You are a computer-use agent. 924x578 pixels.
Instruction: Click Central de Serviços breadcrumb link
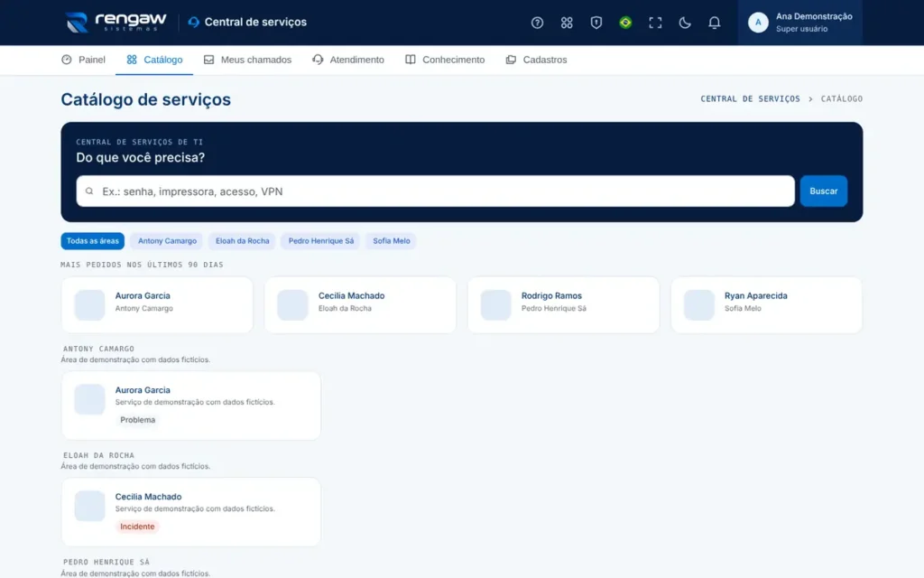(750, 98)
